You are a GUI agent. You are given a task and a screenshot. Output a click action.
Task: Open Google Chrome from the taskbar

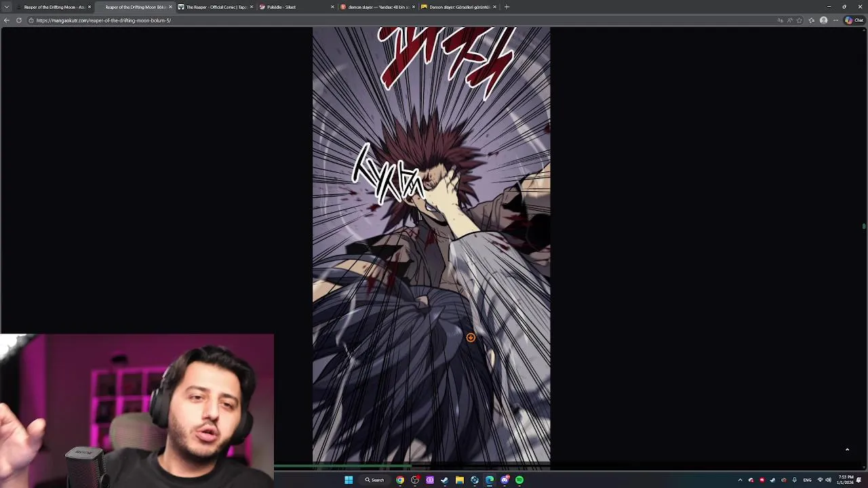pos(400,480)
